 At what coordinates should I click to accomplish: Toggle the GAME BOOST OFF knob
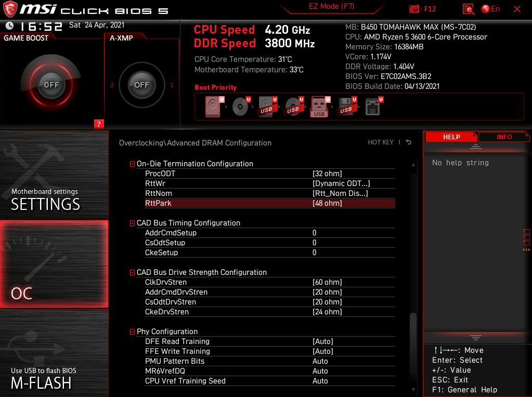point(51,85)
